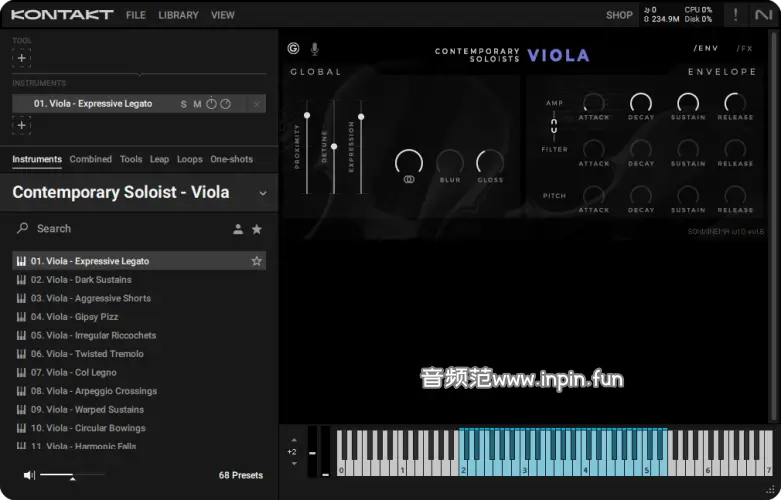Shift keyboard octave up arrow

(294, 440)
